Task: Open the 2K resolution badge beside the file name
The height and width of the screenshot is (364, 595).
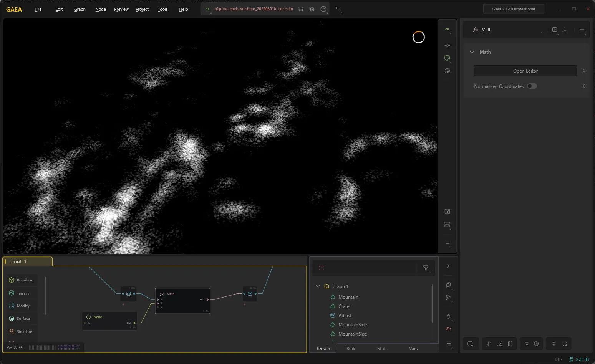Action: [208, 9]
